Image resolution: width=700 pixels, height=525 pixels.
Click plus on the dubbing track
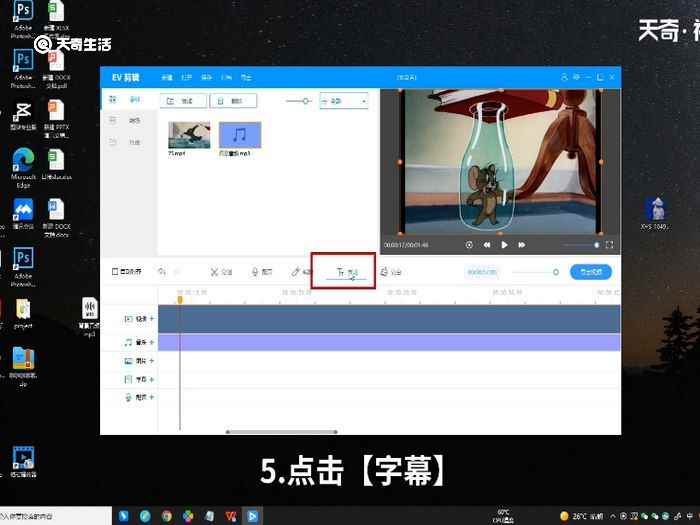click(x=152, y=397)
